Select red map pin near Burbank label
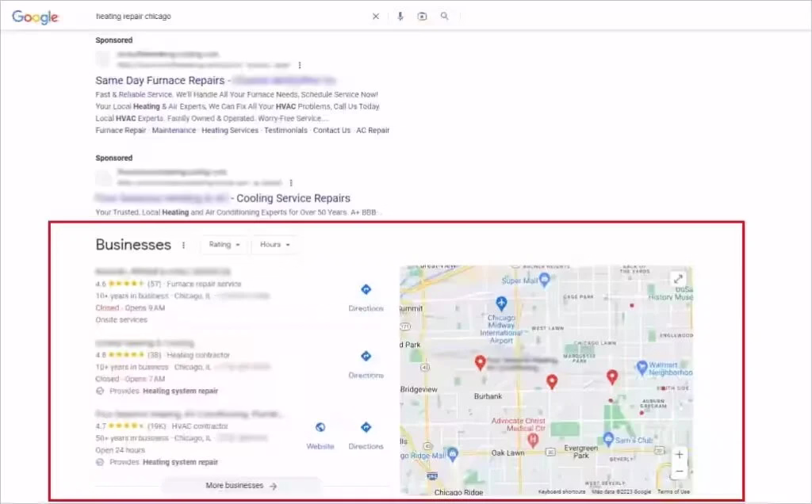Image resolution: width=812 pixels, height=504 pixels. [x=480, y=362]
